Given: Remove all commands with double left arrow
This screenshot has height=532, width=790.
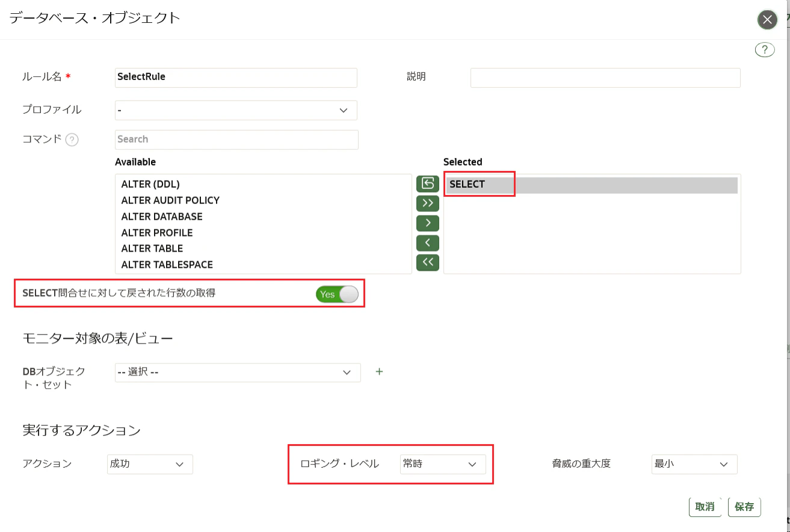Looking at the screenshot, I should point(428,263).
